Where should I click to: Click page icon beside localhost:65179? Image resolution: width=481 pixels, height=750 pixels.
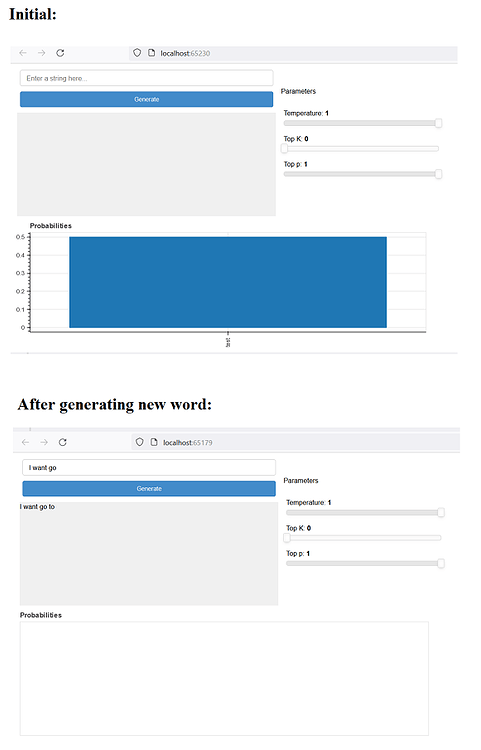154,442
